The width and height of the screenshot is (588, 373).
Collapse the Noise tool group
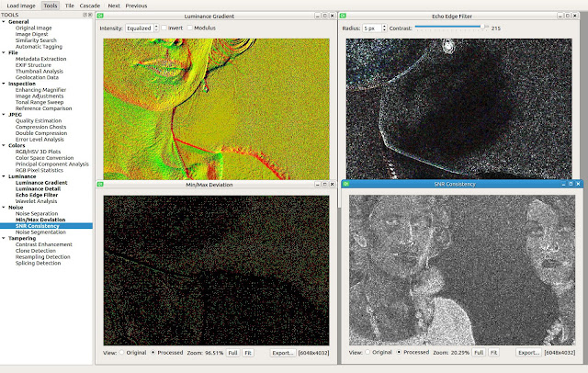(4, 208)
